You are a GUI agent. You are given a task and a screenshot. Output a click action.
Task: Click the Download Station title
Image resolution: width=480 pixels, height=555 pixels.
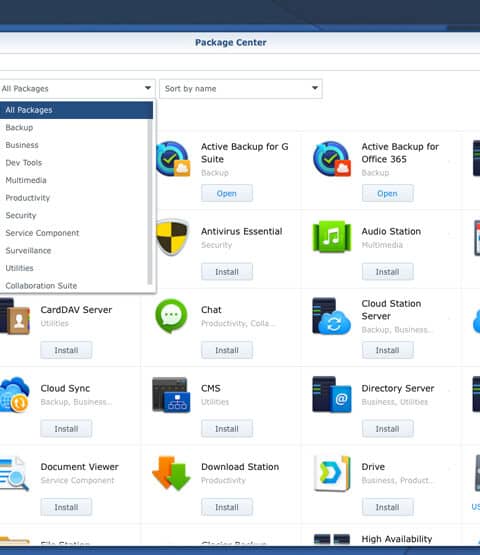[x=240, y=467]
